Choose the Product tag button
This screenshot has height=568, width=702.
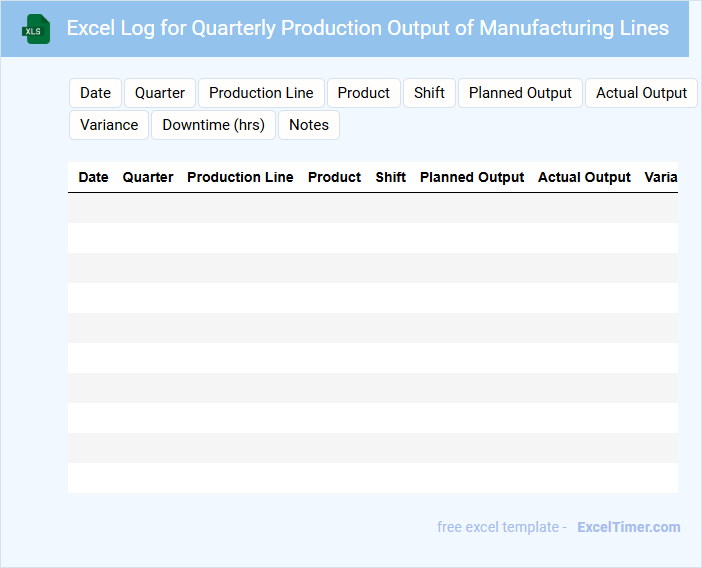point(363,93)
